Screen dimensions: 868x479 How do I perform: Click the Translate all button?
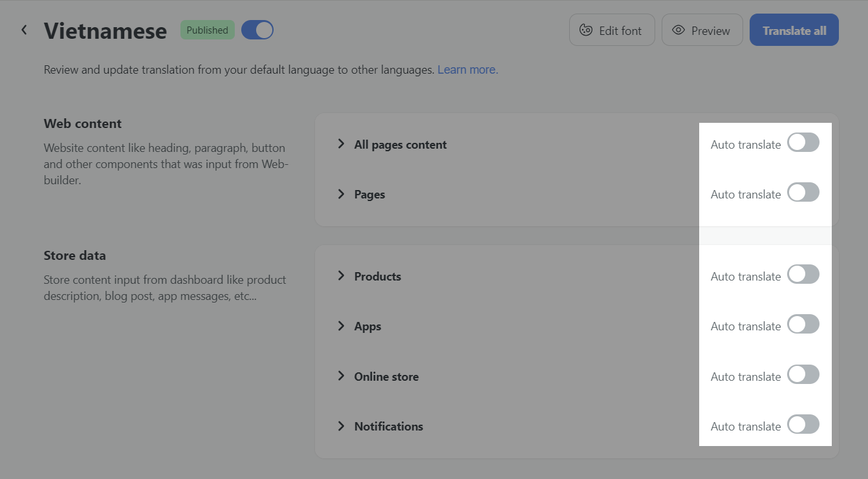794,30
